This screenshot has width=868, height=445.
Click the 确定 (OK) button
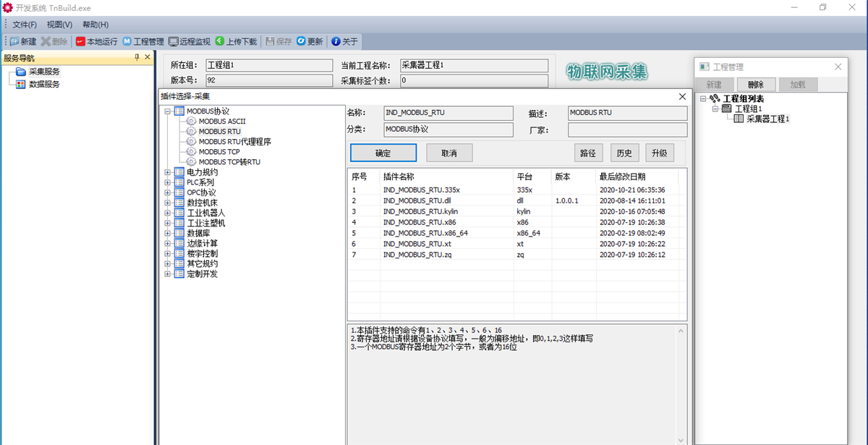coord(383,153)
